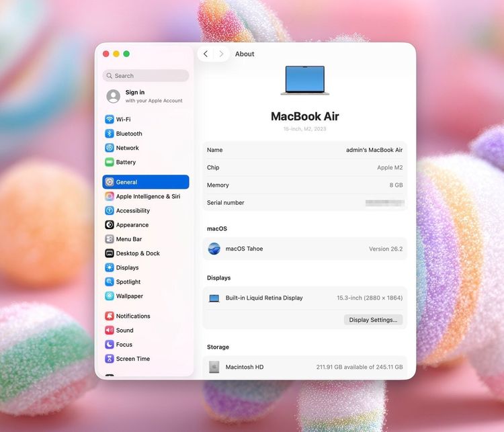Click the Sound speaker icon
Image resolution: width=504 pixels, height=432 pixels.
tap(110, 330)
